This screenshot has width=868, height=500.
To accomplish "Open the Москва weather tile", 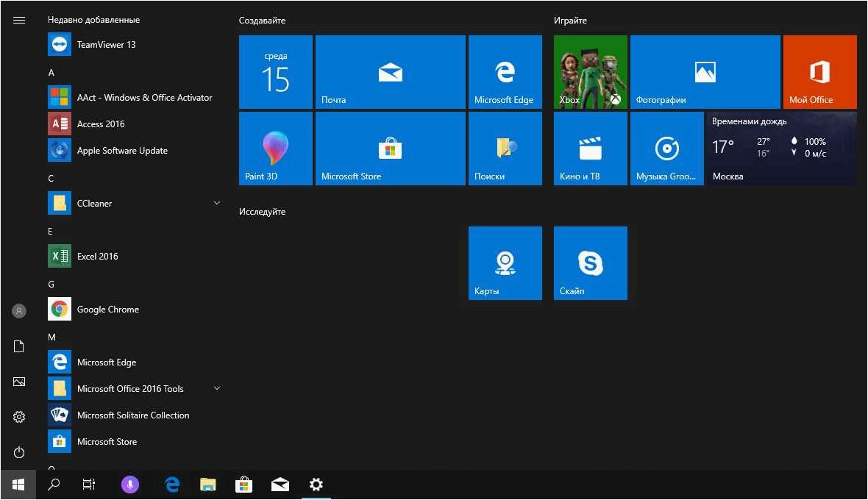I will 782,149.
